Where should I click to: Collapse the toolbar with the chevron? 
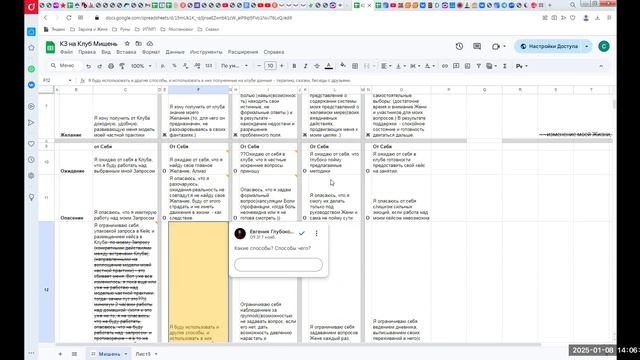tap(601, 66)
